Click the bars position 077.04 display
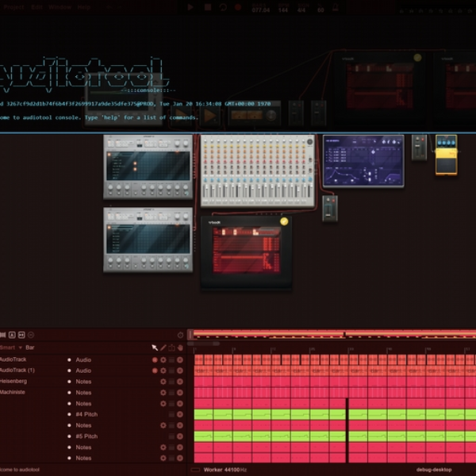This screenshot has height=476, width=476. tap(260, 10)
